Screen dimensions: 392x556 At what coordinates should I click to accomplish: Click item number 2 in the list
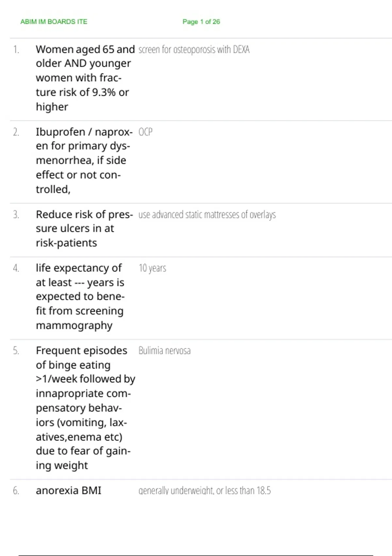[16, 132]
